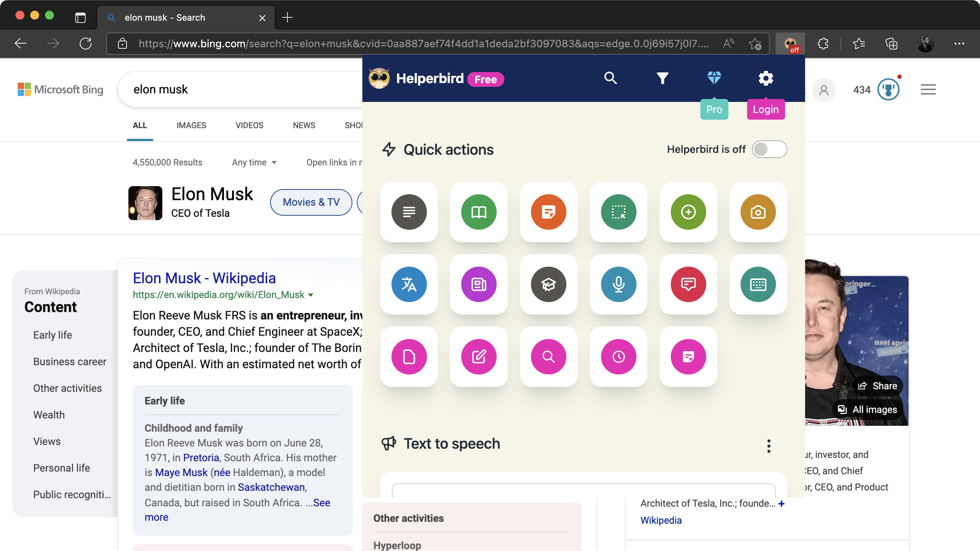This screenshot has width=980, height=551.
Task: Open the vertical tabs panel button
Action: [80, 17]
